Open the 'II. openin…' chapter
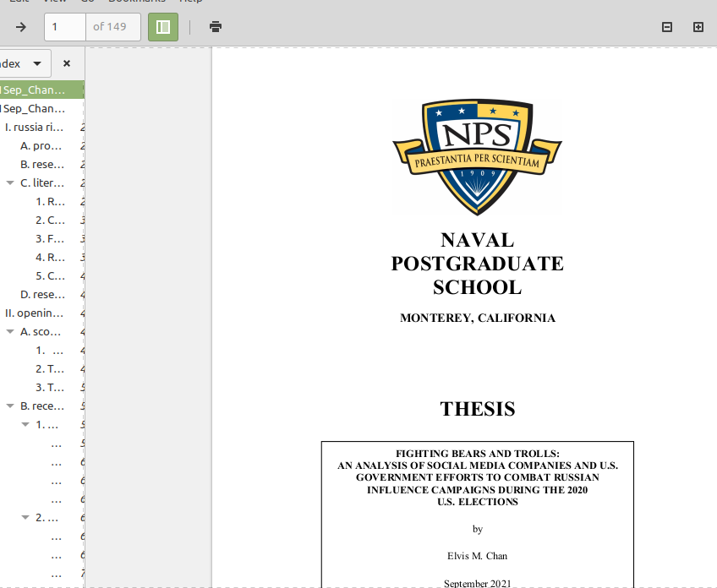Image resolution: width=717 pixels, height=588 pixels. [35, 313]
